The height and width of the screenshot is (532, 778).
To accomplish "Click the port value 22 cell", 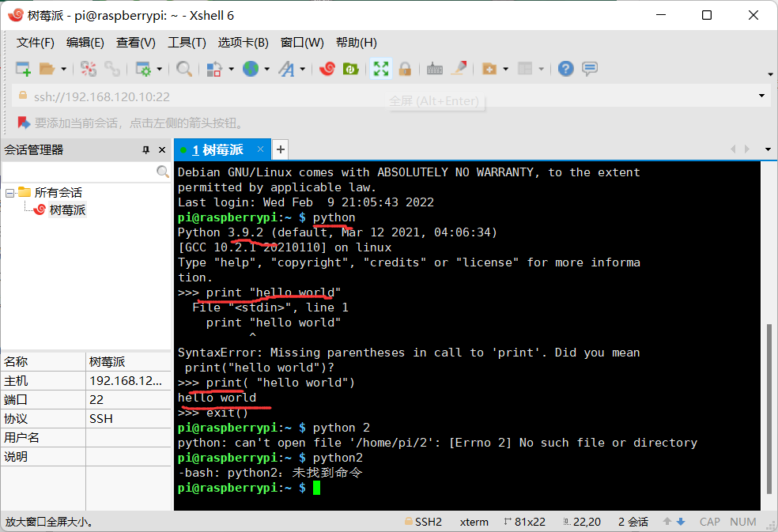I will tap(128, 399).
